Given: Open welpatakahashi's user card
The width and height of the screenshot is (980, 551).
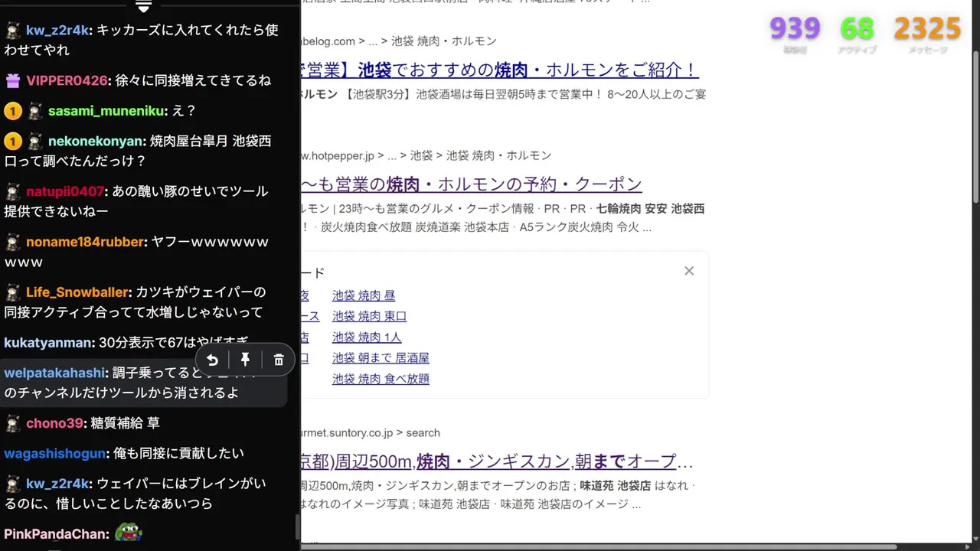Looking at the screenshot, I should [x=54, y=373].
